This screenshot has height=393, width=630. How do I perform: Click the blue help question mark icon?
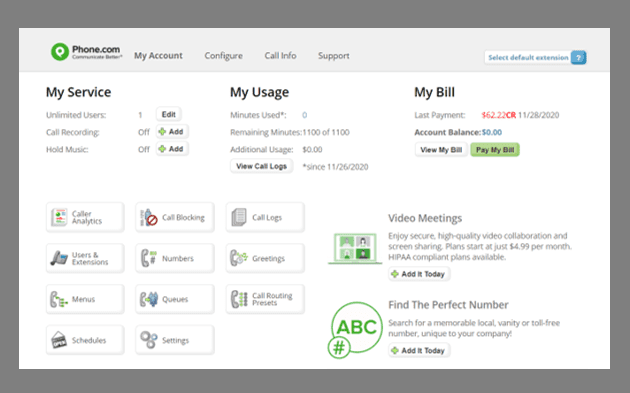[x=579, y=57]
